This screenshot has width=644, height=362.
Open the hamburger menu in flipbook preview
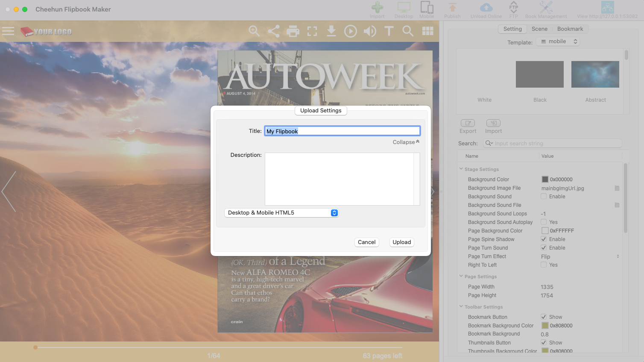(8, 31)
